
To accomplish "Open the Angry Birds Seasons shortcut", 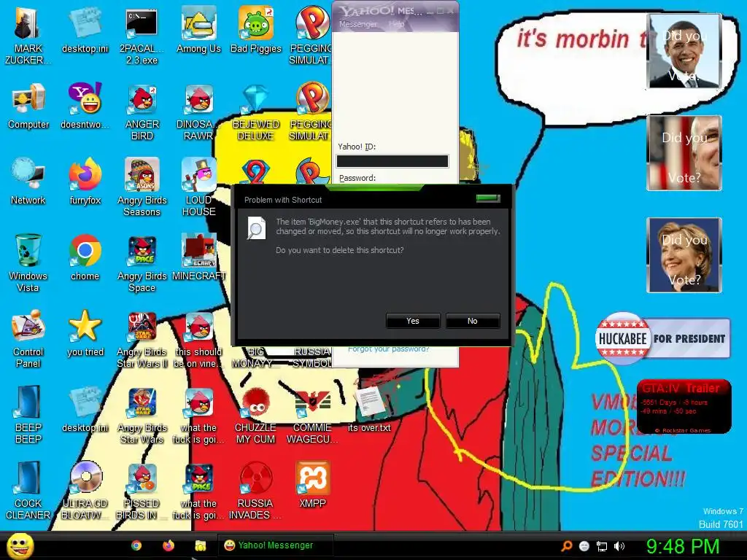I will (142, 187).
